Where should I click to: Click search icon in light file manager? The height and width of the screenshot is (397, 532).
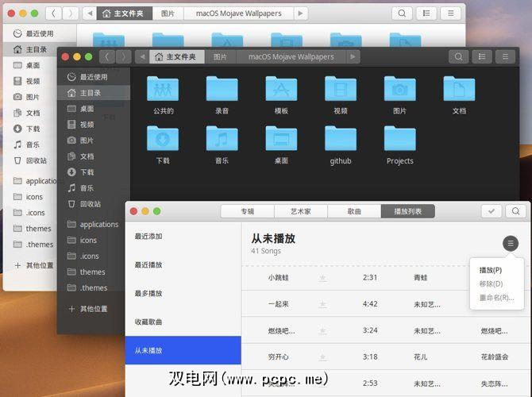click(x=402, y=13)
